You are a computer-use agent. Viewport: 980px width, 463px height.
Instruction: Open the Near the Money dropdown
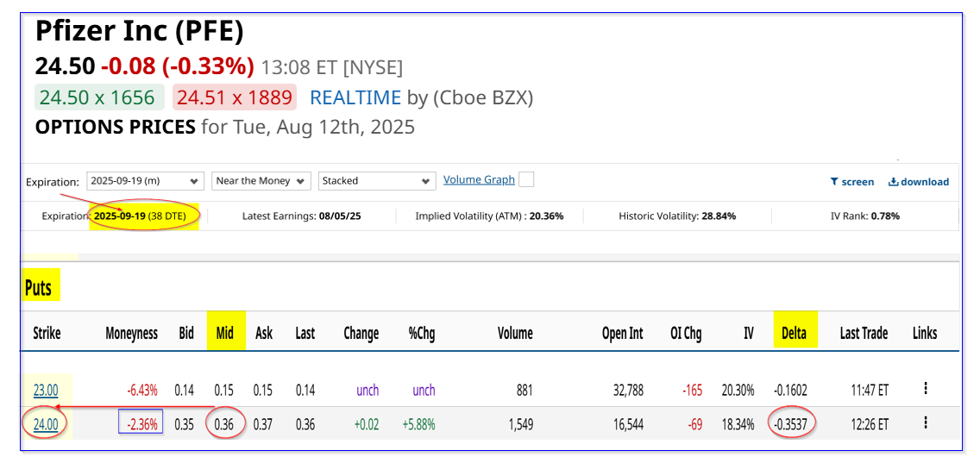[261, 180]
